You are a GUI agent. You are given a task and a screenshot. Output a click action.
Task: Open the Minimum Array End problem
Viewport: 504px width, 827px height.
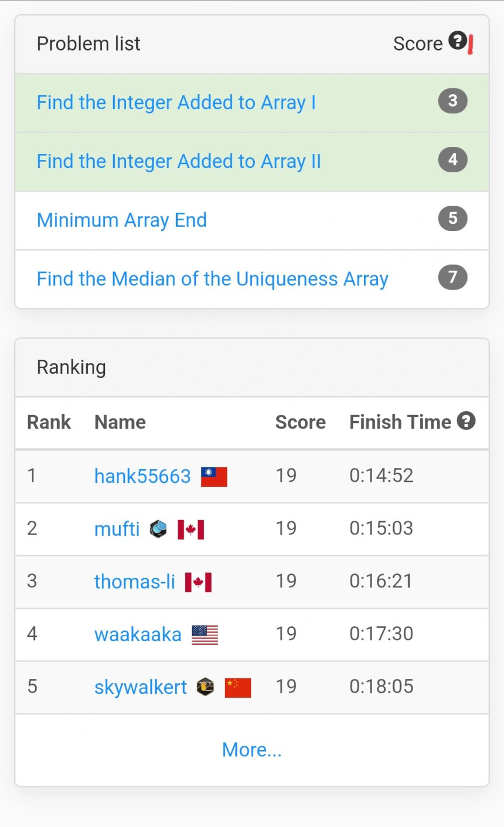[122, 220]
